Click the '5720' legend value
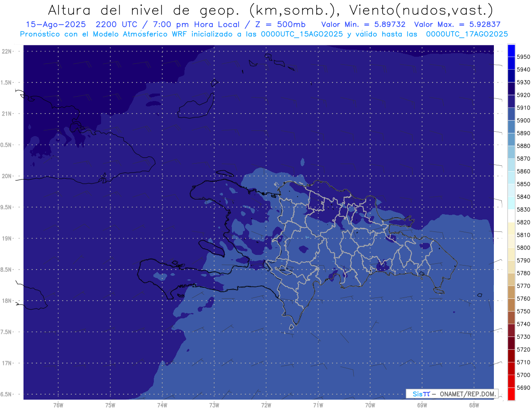 [x=523, y=349]
